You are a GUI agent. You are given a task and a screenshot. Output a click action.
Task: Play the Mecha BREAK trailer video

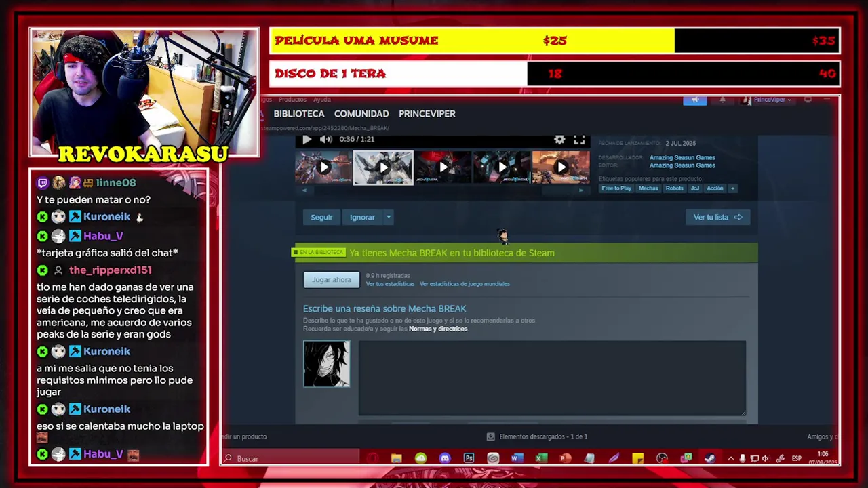(x=307, y=139)
